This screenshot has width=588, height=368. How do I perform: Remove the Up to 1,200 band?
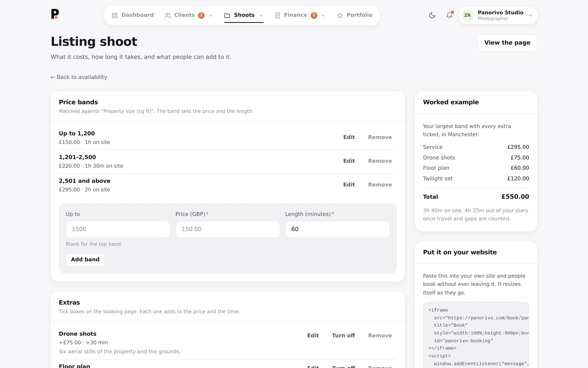pyautogui.click(x=380, y=137)
